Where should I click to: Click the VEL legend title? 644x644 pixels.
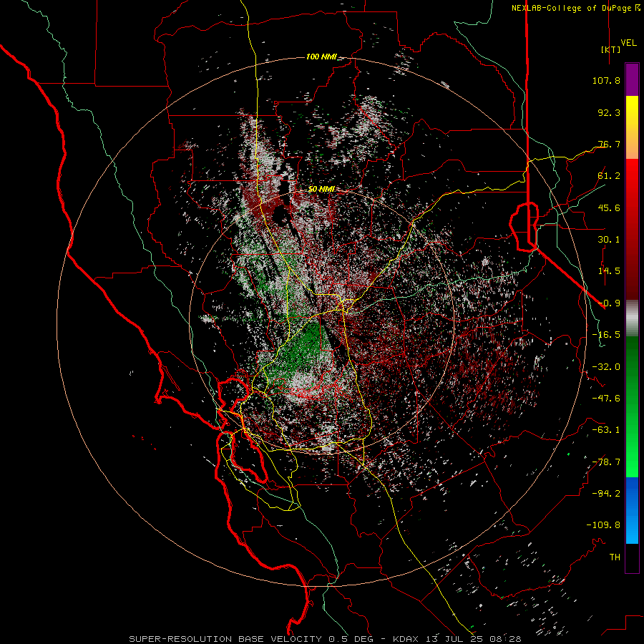[x=628, y=42]
